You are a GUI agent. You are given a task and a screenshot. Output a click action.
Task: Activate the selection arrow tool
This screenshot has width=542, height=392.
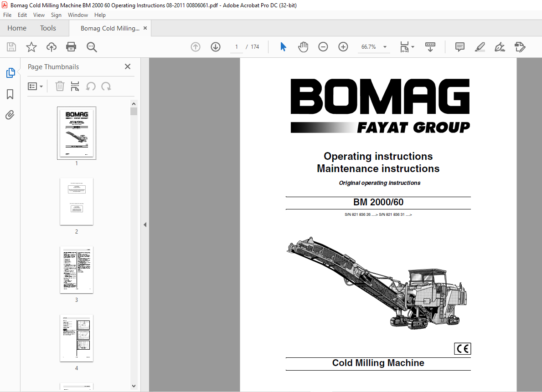284,47
